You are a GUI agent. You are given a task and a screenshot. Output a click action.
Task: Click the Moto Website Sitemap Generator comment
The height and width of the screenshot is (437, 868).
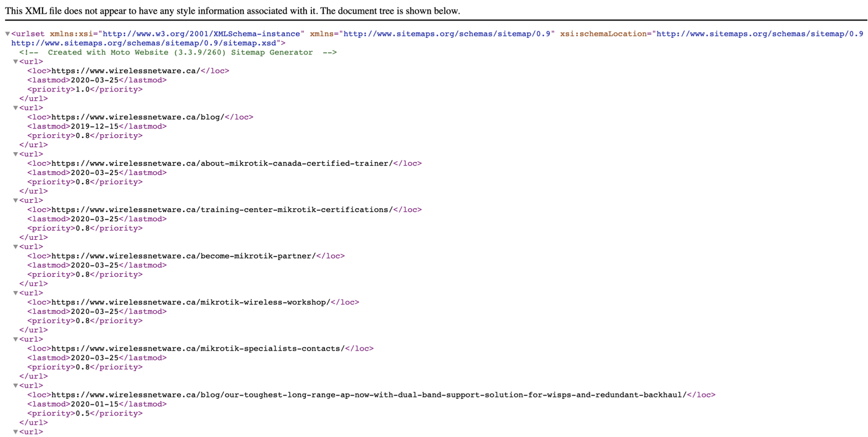click(x=180, y=53)
